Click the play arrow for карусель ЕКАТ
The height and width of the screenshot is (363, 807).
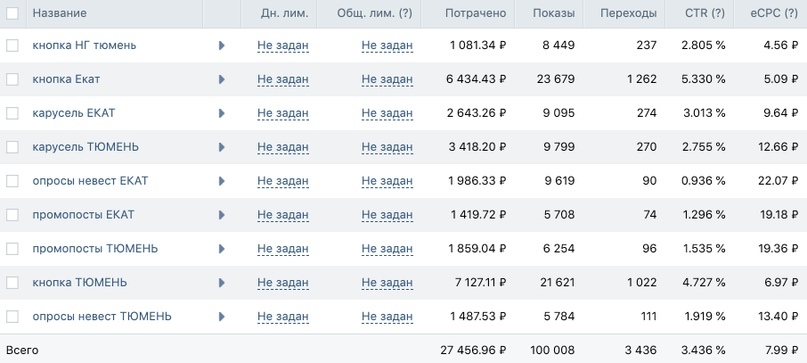[221, 113]
